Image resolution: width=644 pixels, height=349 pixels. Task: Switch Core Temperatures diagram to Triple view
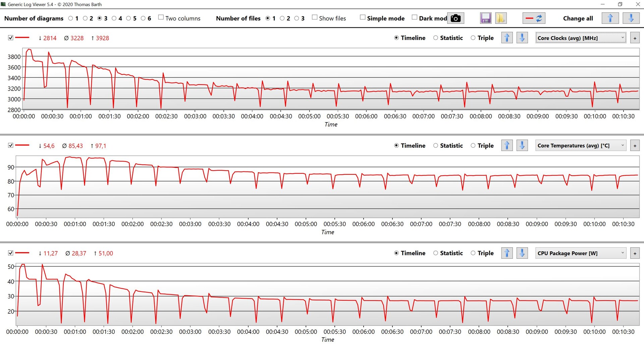[x=473, y=146]
